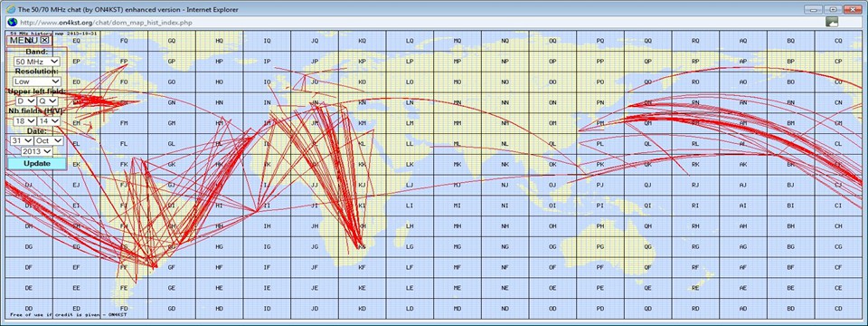868x326 pixels.
Task: Click the globe icon beside the URL
Action: (x=12, y=22)
